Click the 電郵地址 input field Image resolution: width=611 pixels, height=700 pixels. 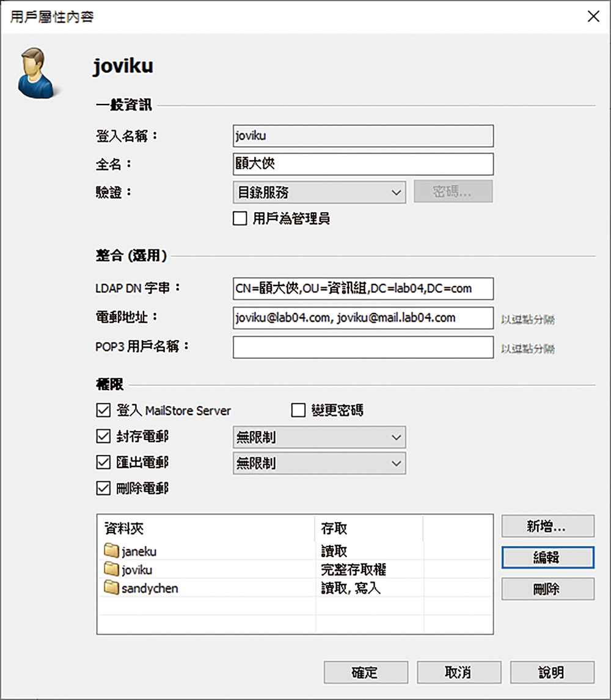click(x=364, y=318)
